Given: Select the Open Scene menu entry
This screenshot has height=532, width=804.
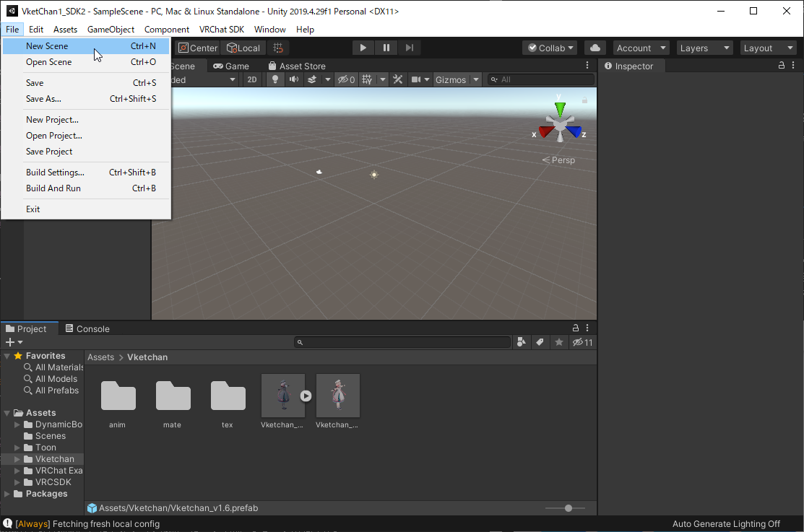Looking at the screenshot, I should (49, 62).
